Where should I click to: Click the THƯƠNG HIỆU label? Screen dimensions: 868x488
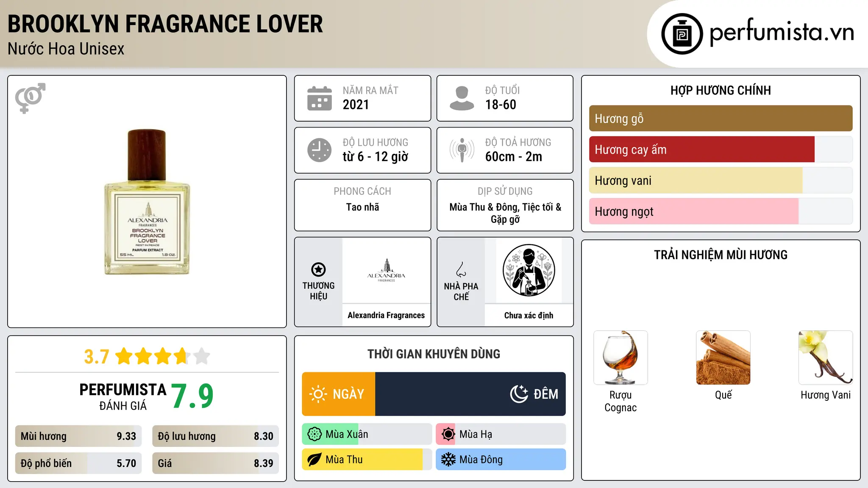point(318,291)
